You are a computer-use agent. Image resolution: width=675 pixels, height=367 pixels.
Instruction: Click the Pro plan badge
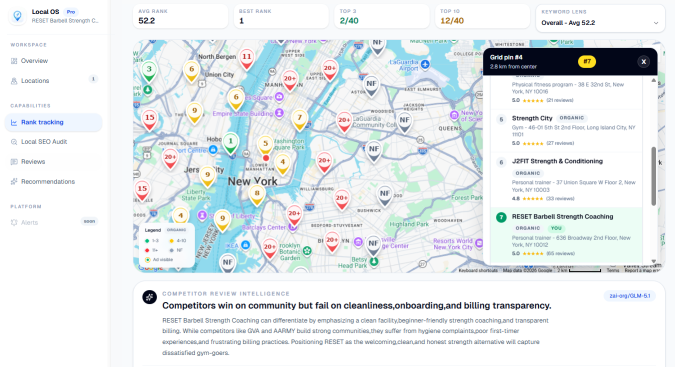[71, 12]
